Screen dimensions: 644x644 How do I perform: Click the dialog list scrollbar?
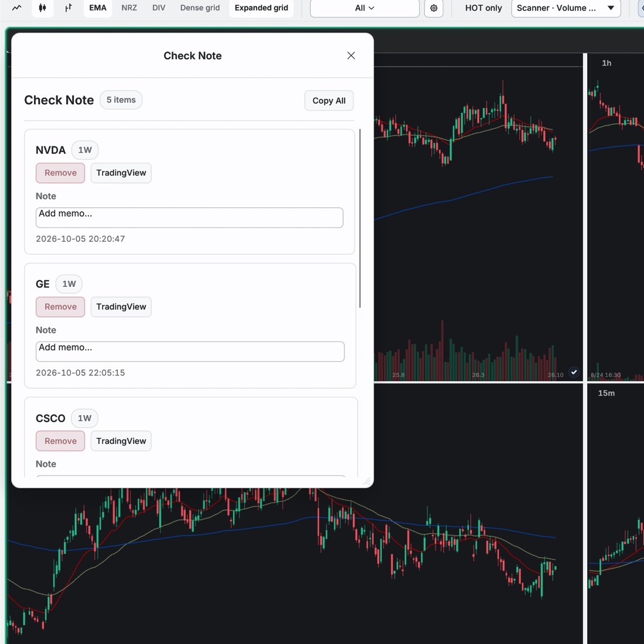point(360,218)
